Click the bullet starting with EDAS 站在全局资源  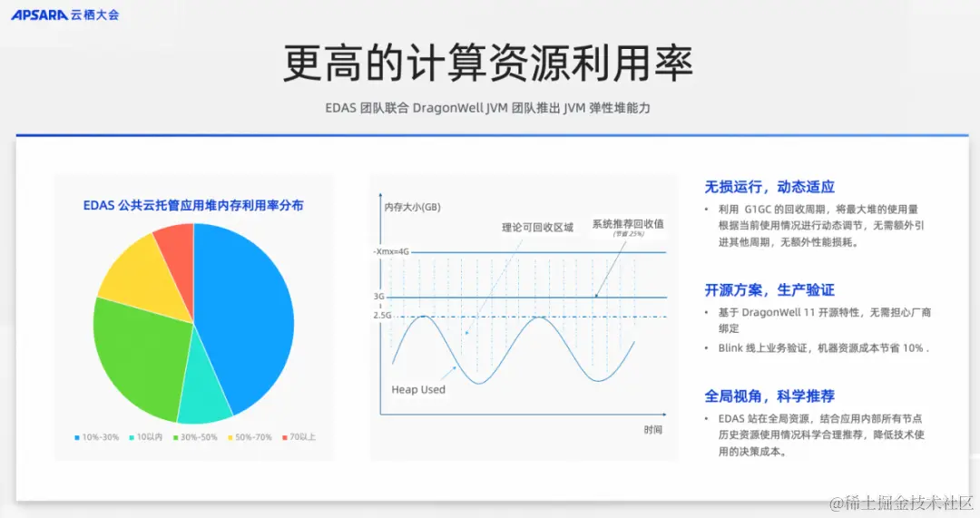(x=820, y=435)
